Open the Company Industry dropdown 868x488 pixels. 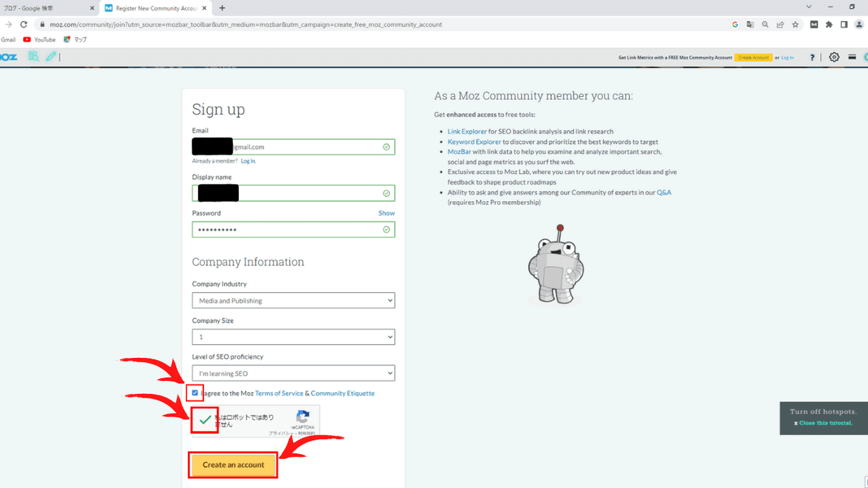(294, 300)
